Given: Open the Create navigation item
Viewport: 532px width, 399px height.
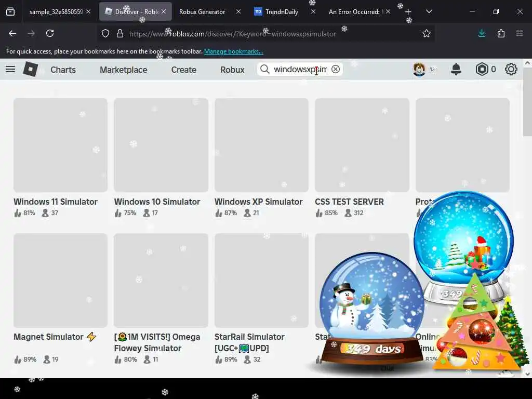Looking at the screenshot, I should click(184, 70).
